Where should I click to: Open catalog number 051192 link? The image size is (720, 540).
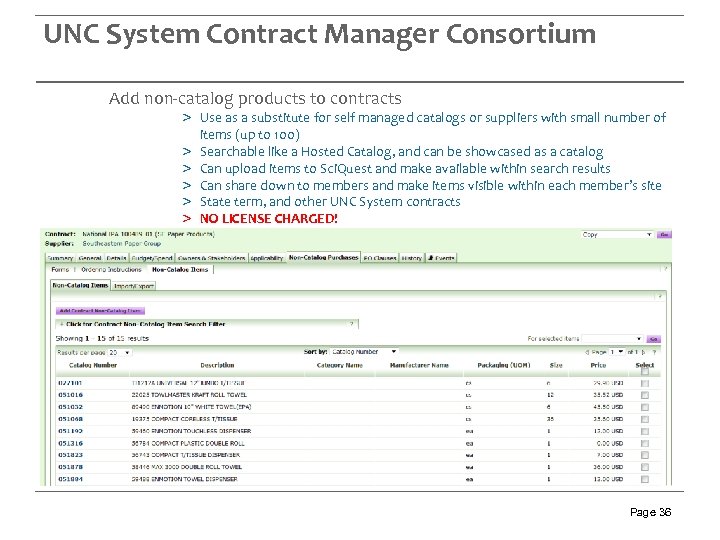coord(70,431)
